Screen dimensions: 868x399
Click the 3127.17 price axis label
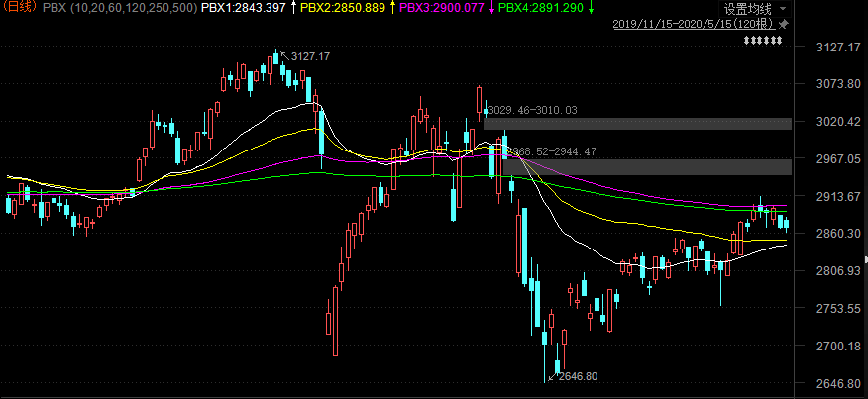pyautogui.click(x=837, y=48)
